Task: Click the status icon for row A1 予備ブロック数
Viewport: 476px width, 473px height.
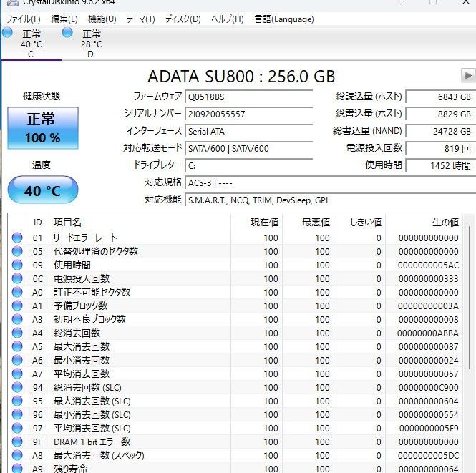Action: click(17, 306)
